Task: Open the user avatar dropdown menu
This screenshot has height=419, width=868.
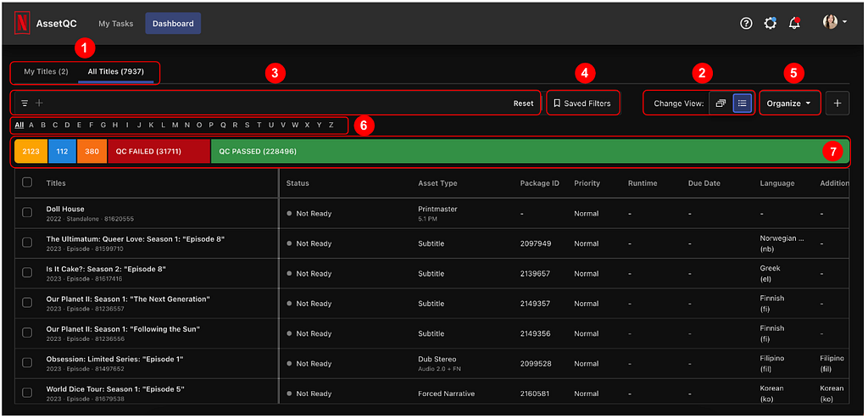Action: 834,22
